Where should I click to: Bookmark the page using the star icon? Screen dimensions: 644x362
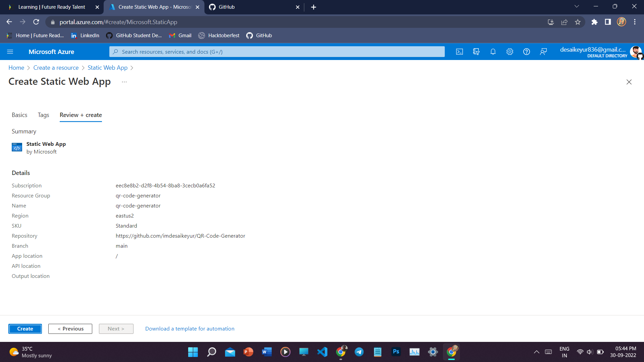[x=578, y=22]
